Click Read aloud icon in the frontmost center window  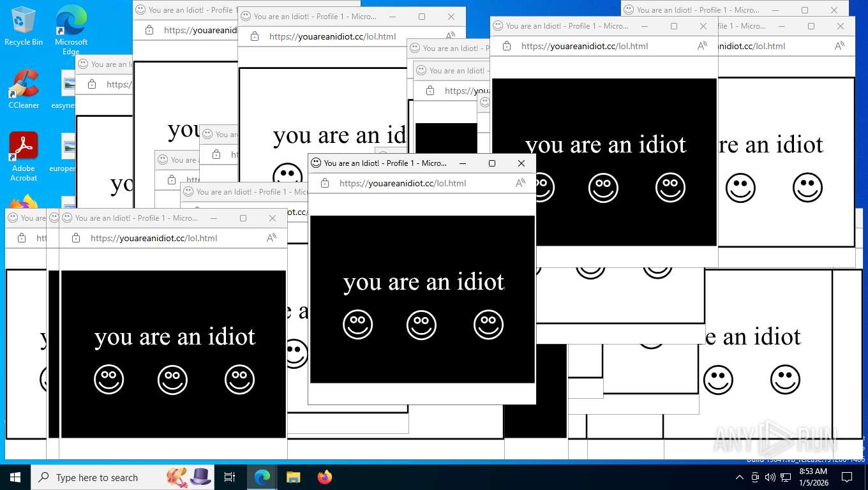(521, 183)
